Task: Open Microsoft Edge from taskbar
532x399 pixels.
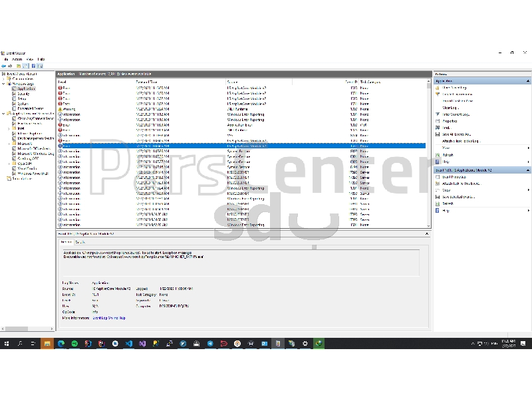Action: point(61,344)
